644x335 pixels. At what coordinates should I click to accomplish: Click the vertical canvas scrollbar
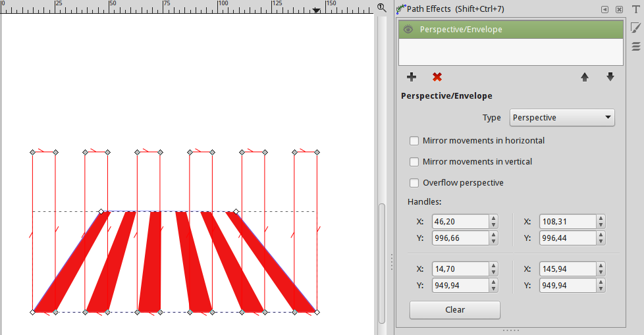point(381,263)
